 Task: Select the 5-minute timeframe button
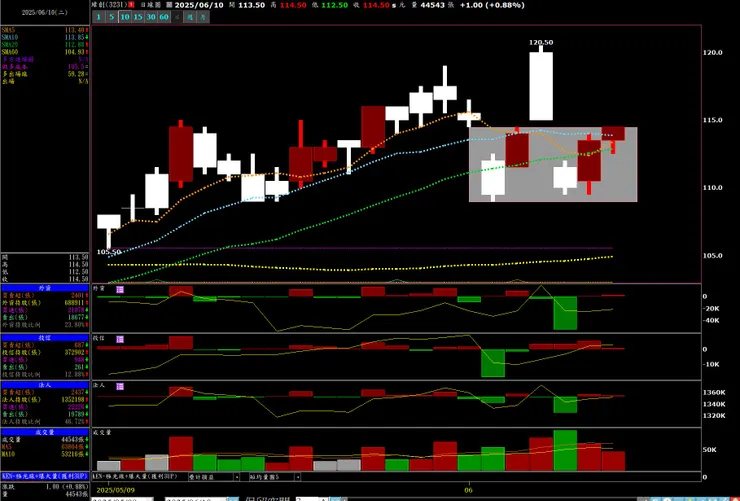pyautogui.click(x=111, y=17)
